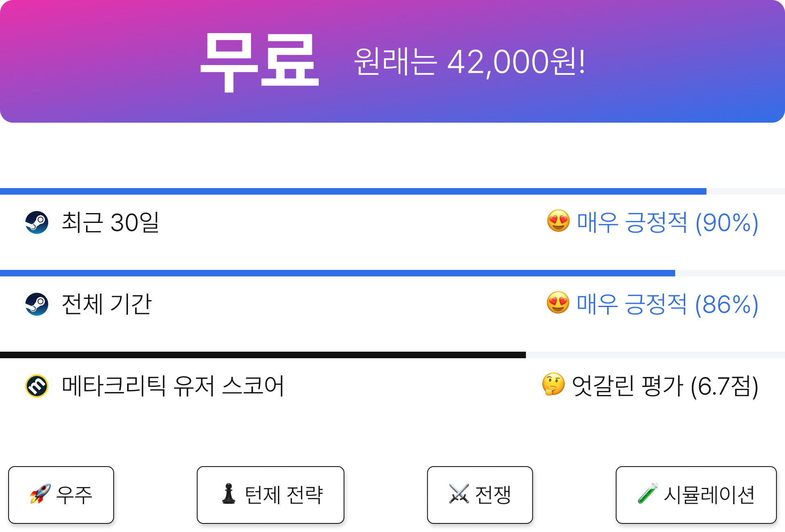Click the crossed swords icon in 전쟁

tap(459, 494)
